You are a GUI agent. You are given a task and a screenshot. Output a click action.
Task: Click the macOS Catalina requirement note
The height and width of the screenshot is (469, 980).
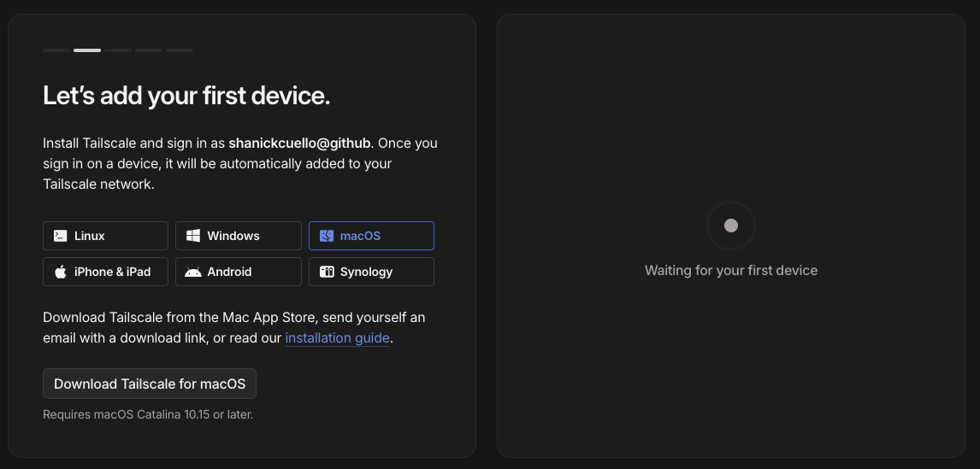click(148, 415)
